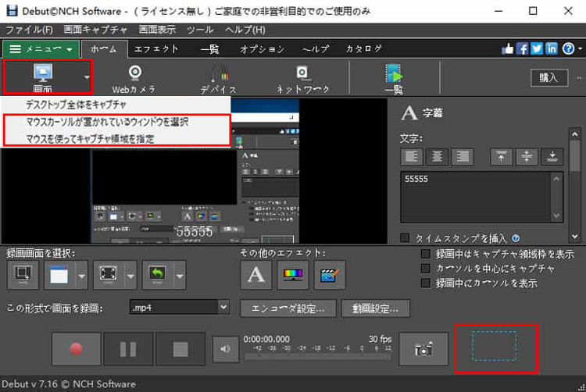Click the stop recording button

(180, 349)
